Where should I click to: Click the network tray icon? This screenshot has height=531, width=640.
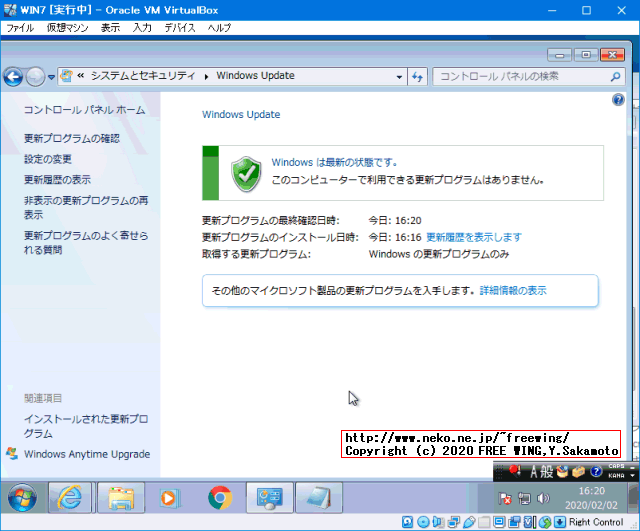[524, 498]
